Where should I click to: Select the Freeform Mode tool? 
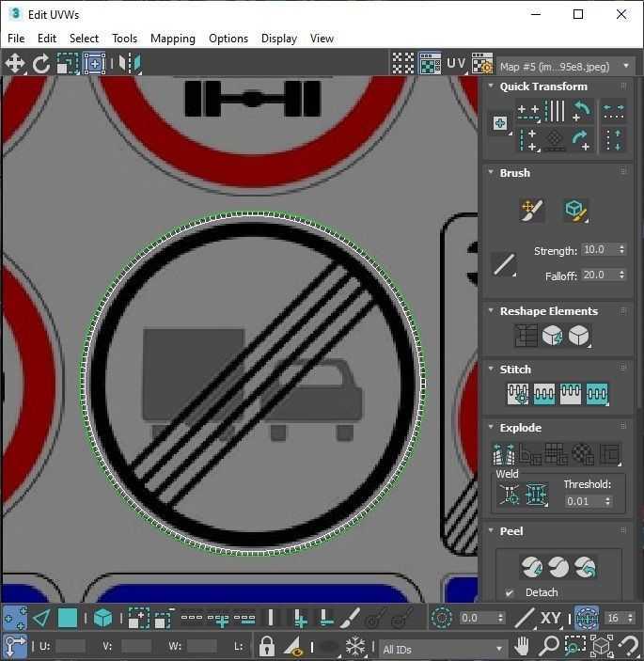[x=94, y=64]
